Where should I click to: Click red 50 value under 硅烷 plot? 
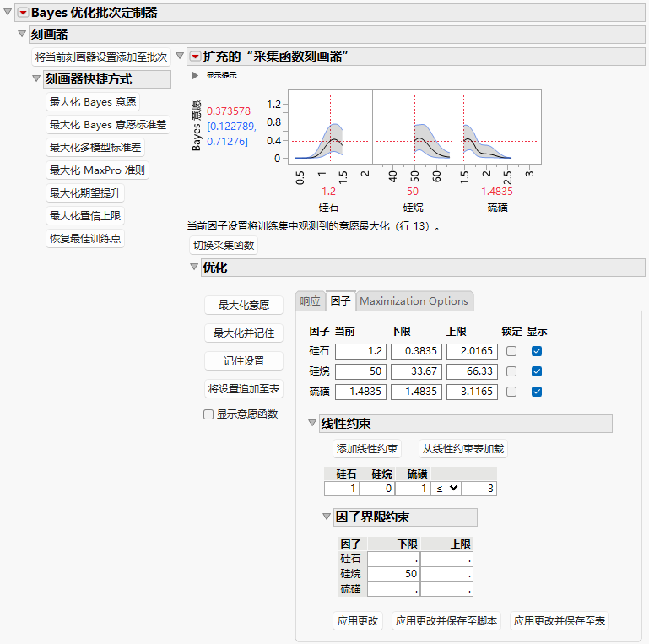(413, 192)
